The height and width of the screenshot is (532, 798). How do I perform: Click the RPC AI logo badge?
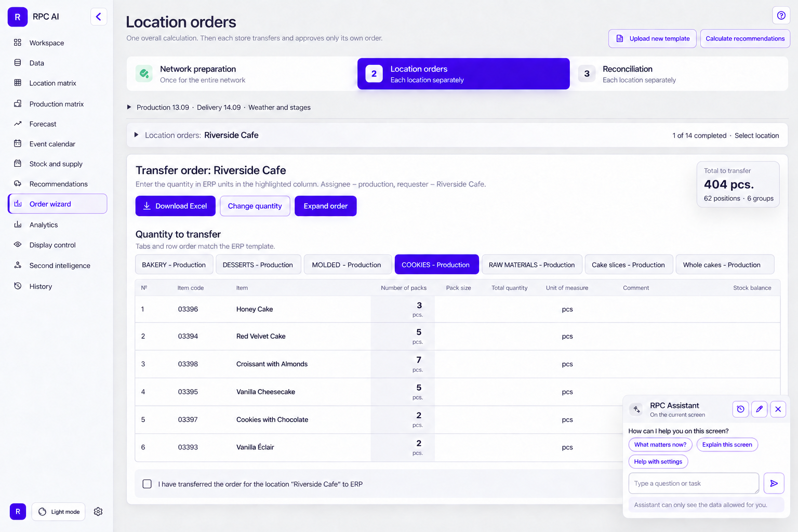coord(18,17)
